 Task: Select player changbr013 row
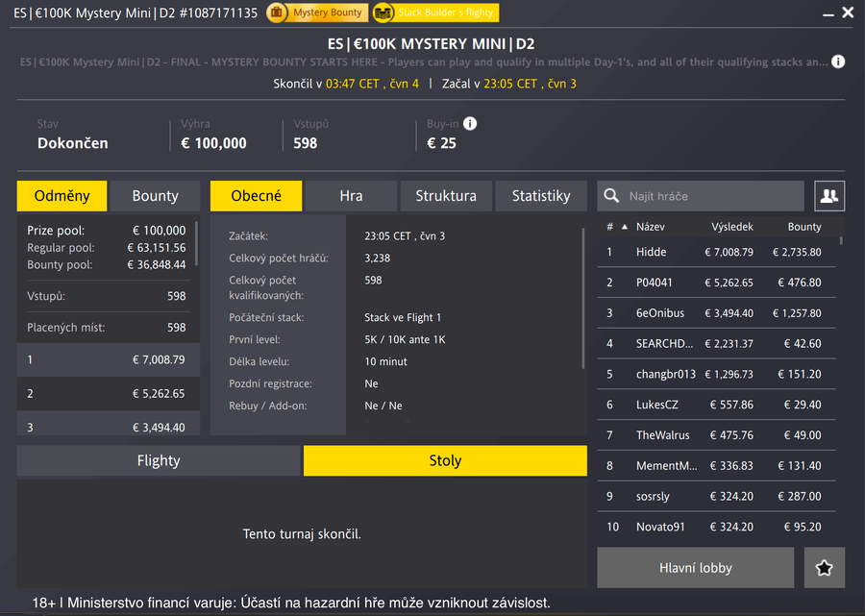716,374
